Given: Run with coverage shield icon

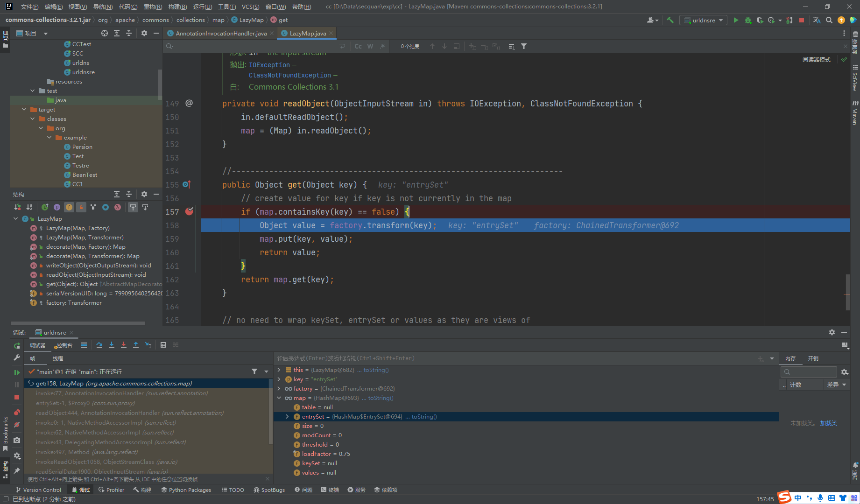Looking at the screenshot, I should point(760,20).
